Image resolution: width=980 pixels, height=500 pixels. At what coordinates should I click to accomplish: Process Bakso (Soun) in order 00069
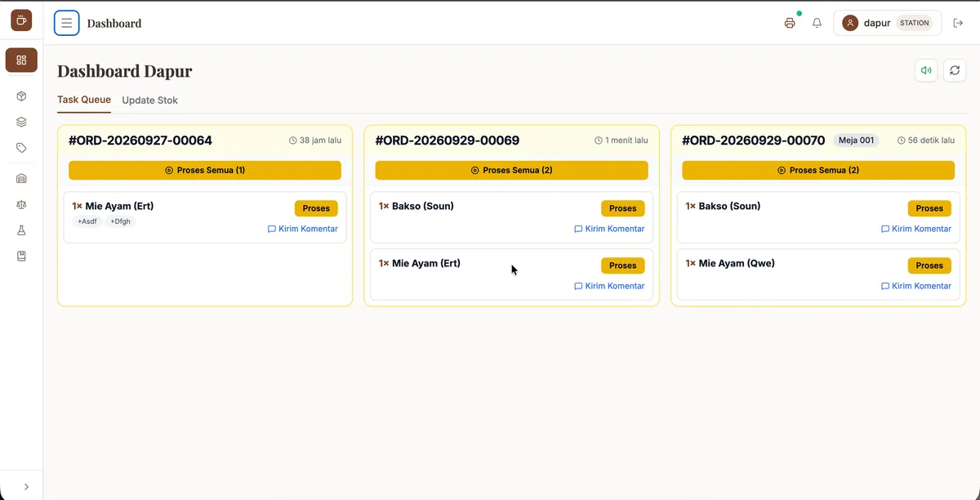(x=622, y=208)
